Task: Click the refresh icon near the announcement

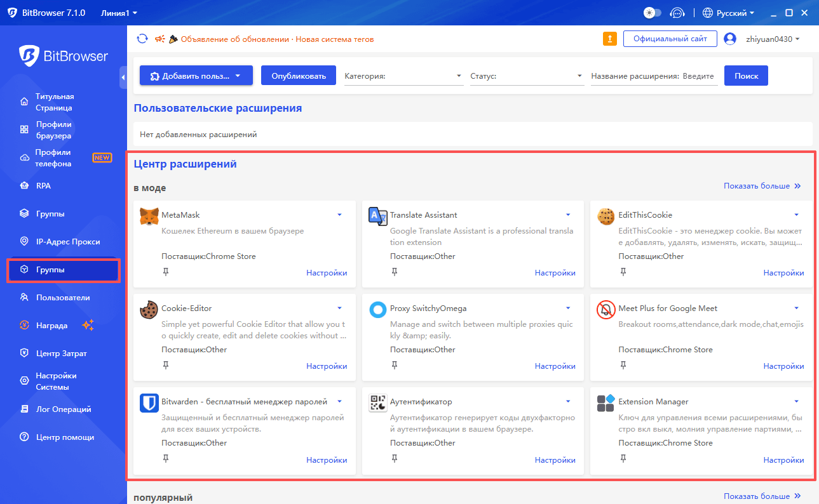Action: 142,38
